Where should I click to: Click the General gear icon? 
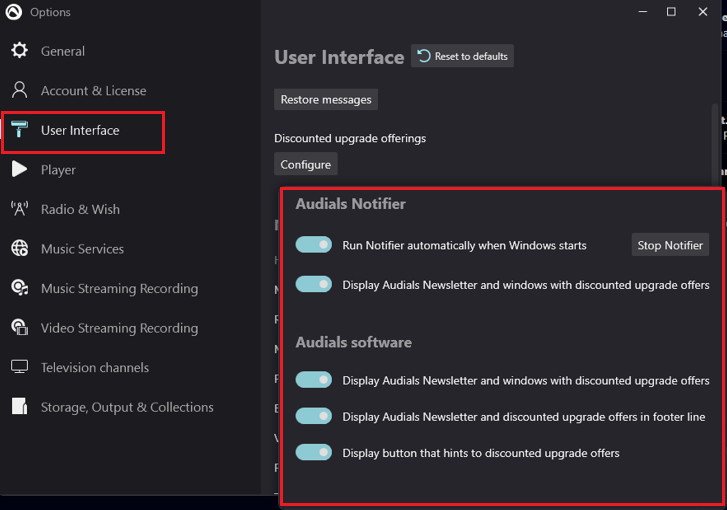[x=19, y=50]
